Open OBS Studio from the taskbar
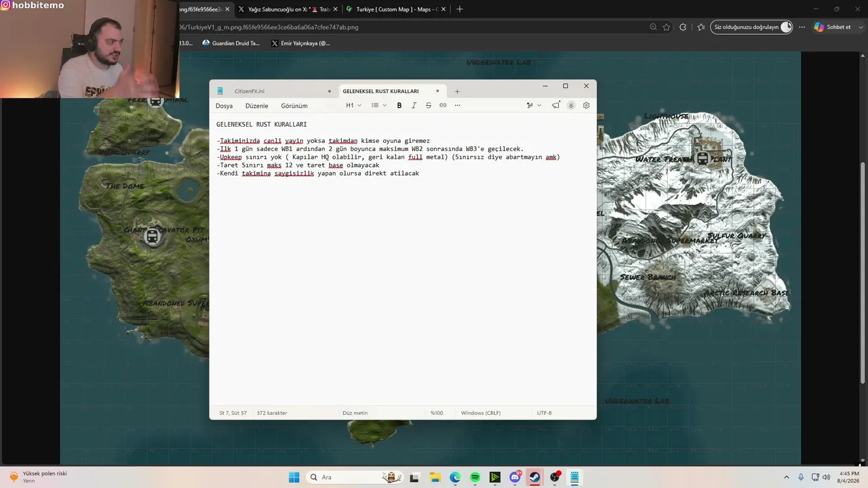Viewport: 868px width, 488px height. click(x=555, y=477)
